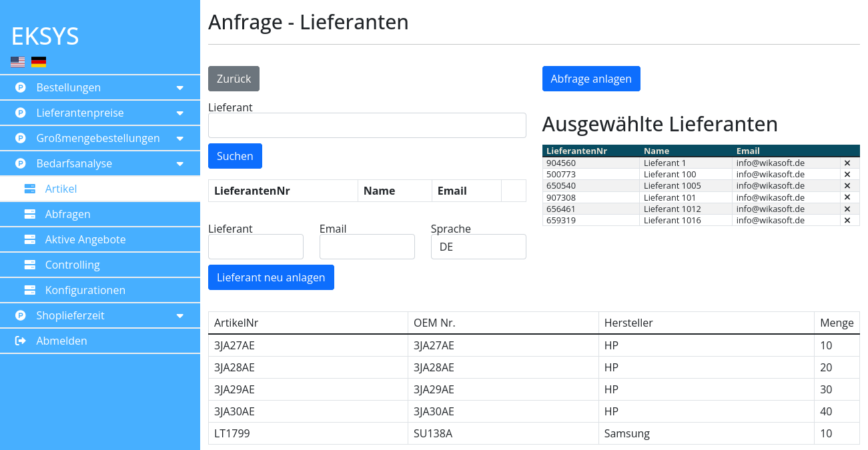Select the German flag language icon
This screenshot has width=868, height=450.
pos(39,62)
